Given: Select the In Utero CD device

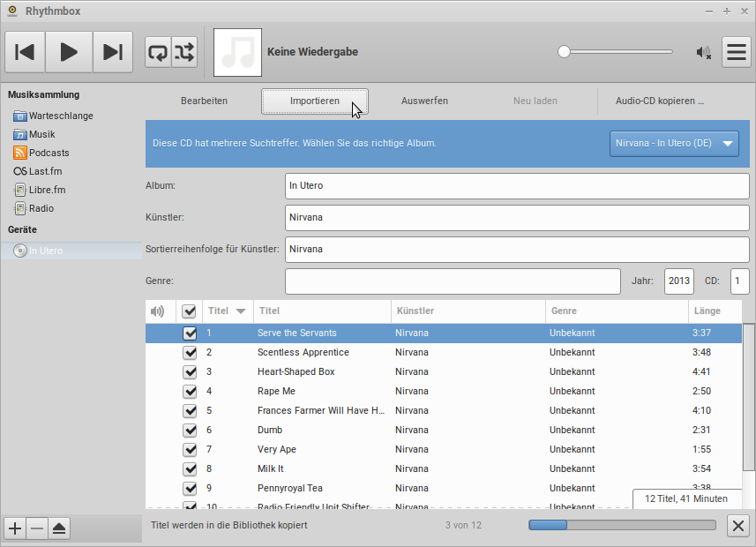Looking at the screenshot, I should [71, 251].
